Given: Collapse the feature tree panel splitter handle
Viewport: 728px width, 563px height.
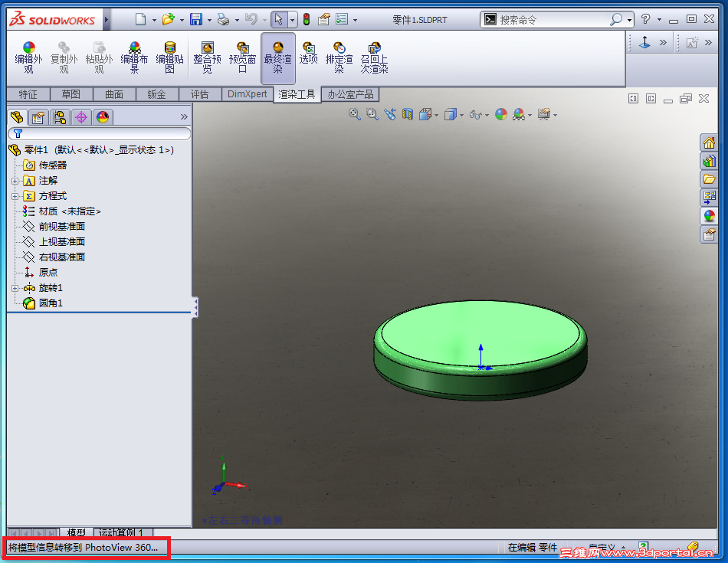Looking at the screenshot, I should [195, 308].
